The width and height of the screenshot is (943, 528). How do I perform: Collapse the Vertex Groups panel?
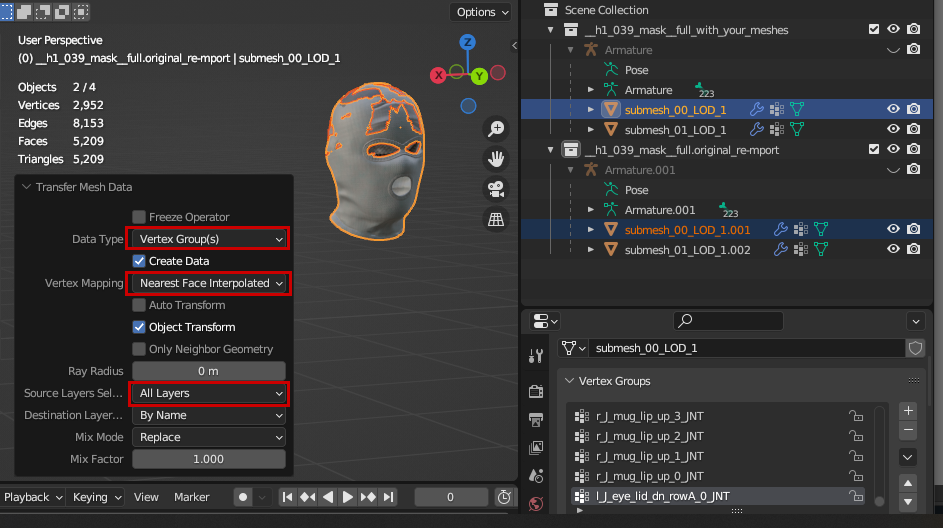[570, 381]
